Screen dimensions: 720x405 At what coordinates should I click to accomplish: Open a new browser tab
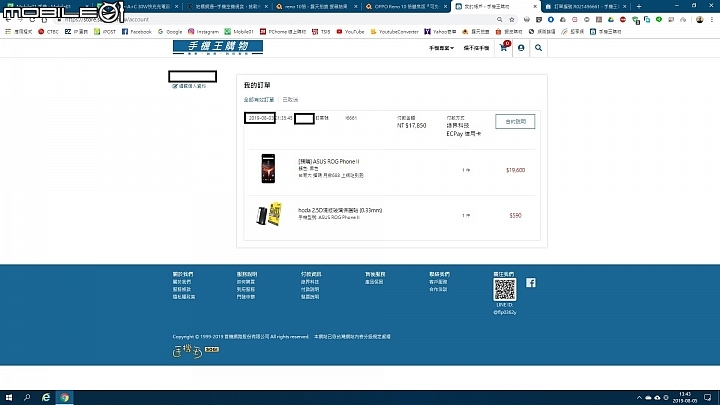pyautogui.click(x=639, y=6)
